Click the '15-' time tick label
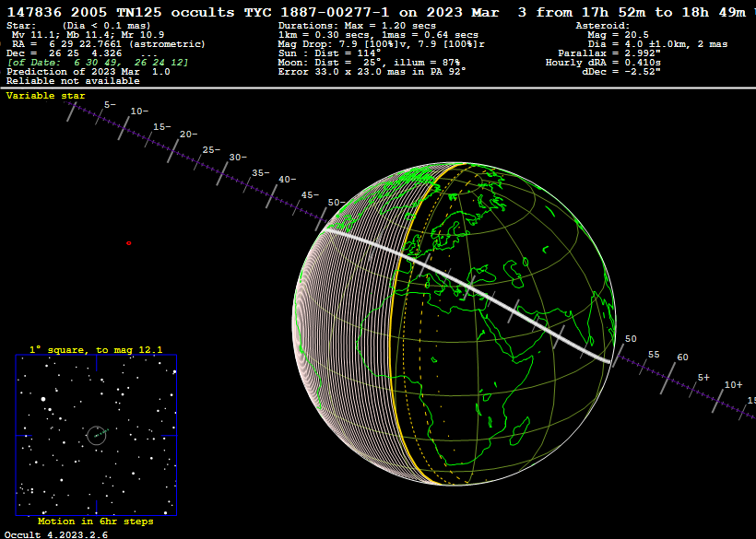The height and width of the screenshot is (539, 756). coord(162,126)
